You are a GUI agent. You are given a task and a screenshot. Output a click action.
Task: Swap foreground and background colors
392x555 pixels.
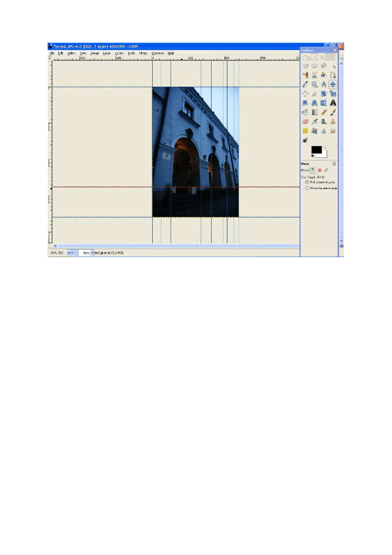coord(325,148)
